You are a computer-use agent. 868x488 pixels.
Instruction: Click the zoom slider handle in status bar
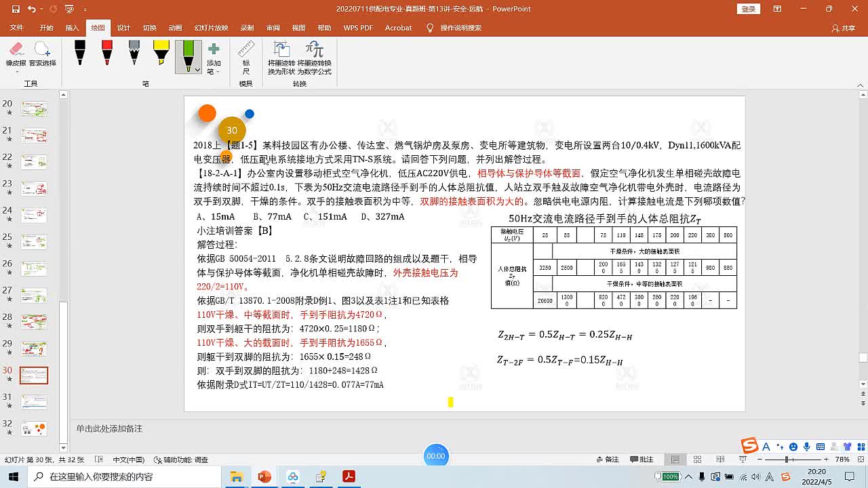point(787,460)
